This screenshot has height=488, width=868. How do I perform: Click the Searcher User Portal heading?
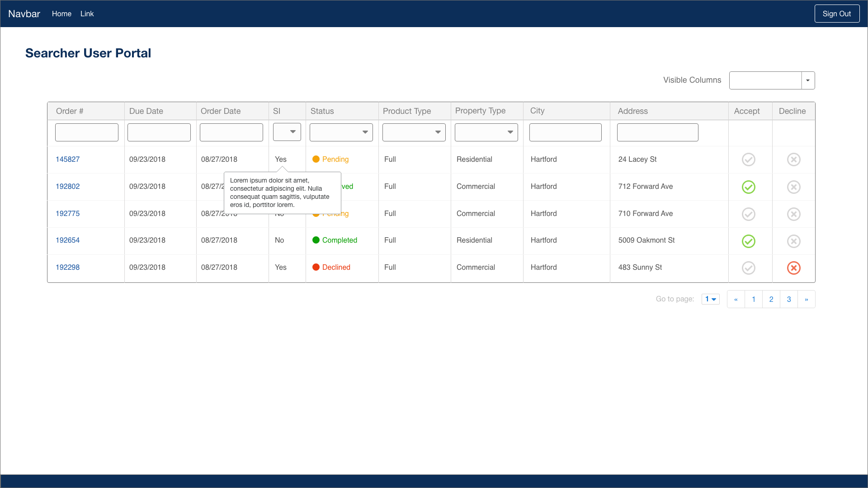click(x=88, y=53)
